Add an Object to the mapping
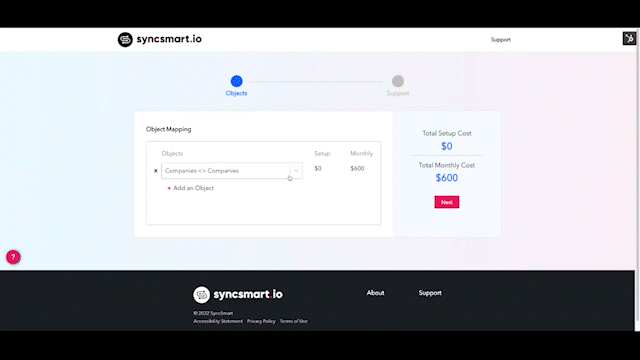Viewport: 640px width, 360px height. [191, 188]
